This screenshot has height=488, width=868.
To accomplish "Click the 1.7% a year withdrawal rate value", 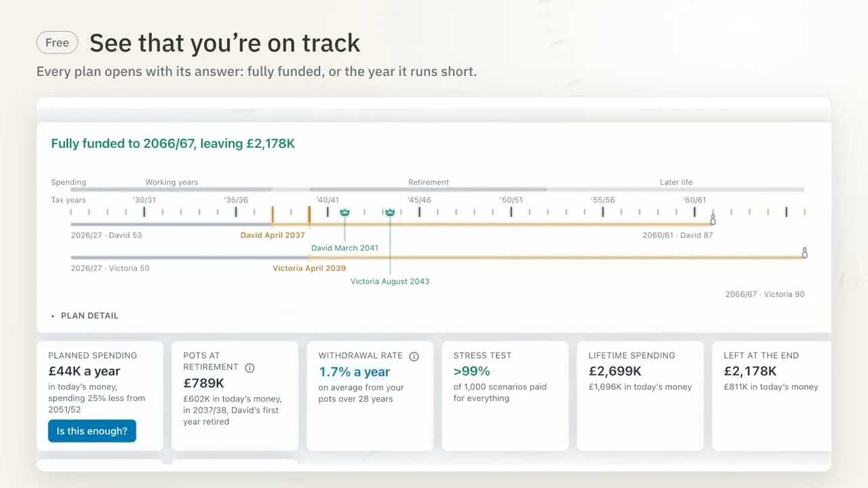I will pyautogui.click(x=355, y=372).
